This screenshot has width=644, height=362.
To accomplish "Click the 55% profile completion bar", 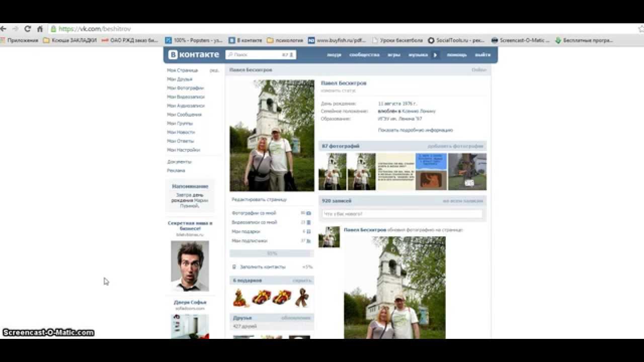I will tap(272, 254).
